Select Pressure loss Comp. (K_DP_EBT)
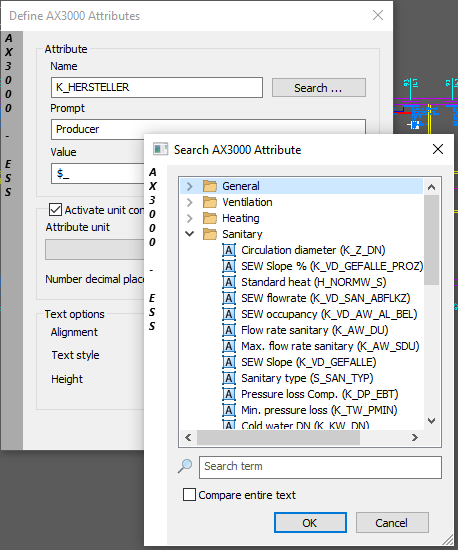The height and width of the screenshot is (550, 458). (x=319, y=394)
